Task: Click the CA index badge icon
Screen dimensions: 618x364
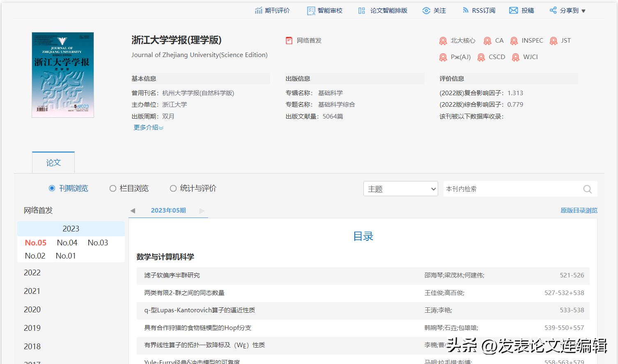Action: pos(487,41)
